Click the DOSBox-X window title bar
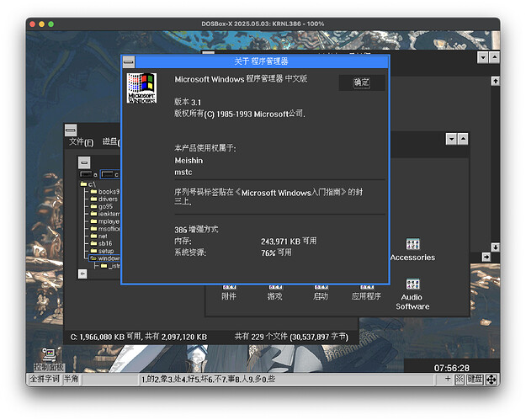The height and width of the screenshot is (420, 526). 263,24
